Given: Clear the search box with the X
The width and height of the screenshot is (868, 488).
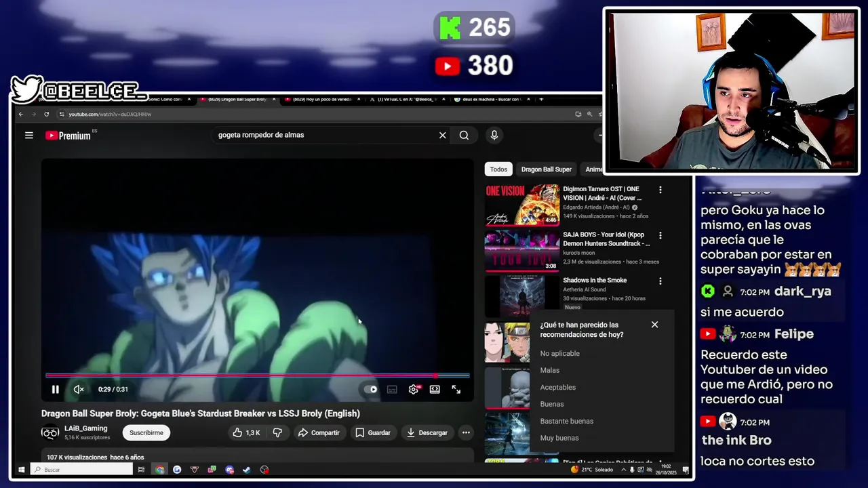Looking at the screenshot, I should pos(443,136).
